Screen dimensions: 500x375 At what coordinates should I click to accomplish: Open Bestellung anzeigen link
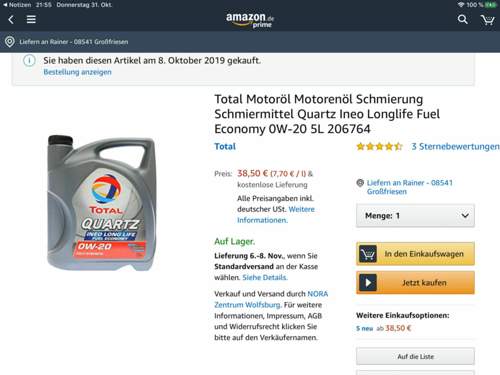77,72
